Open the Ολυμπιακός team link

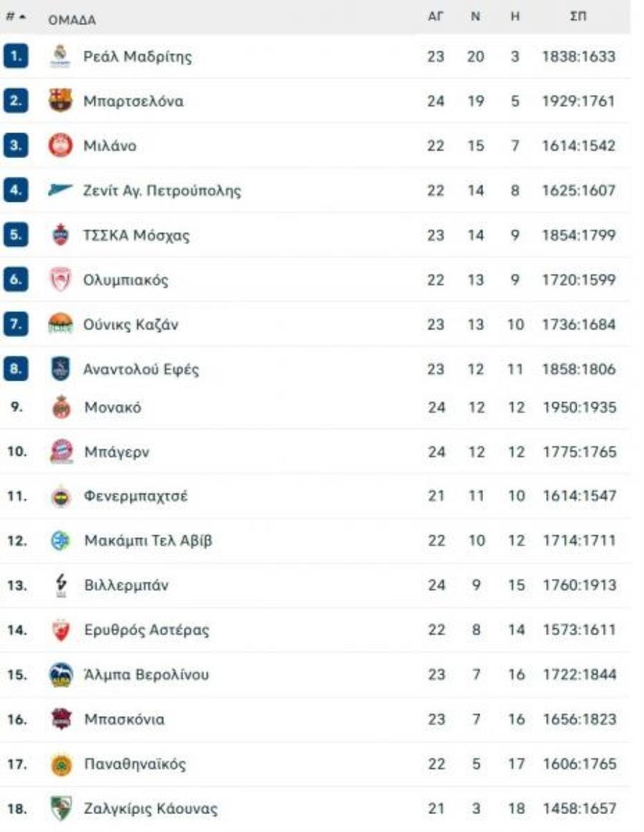click(125, 280)
